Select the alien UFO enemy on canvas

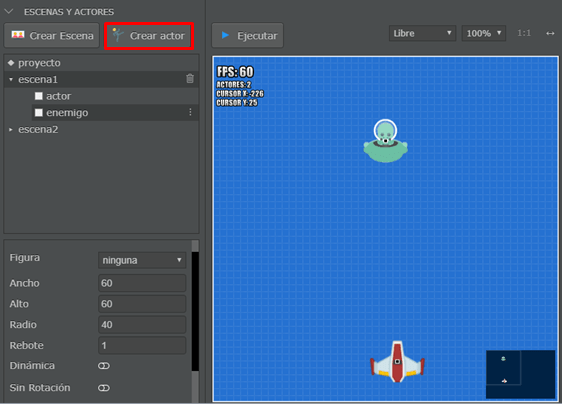(x=385, y=141)
